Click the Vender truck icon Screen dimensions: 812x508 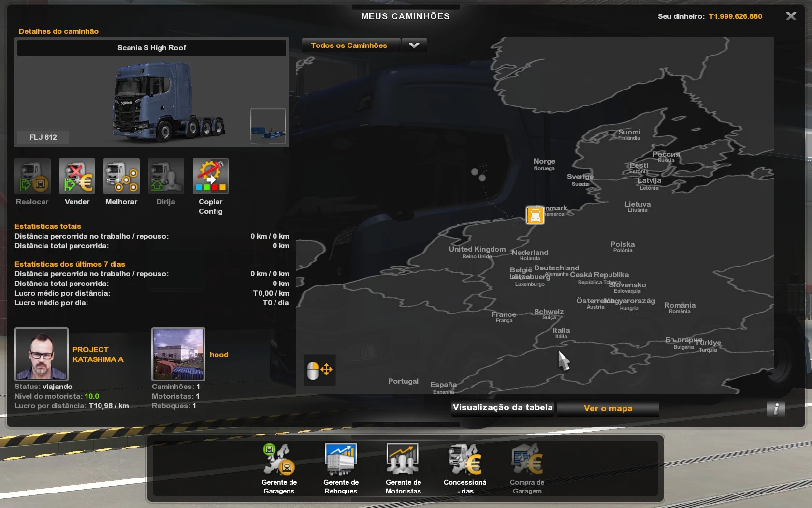pyautogui.click(x=77, y=176)
